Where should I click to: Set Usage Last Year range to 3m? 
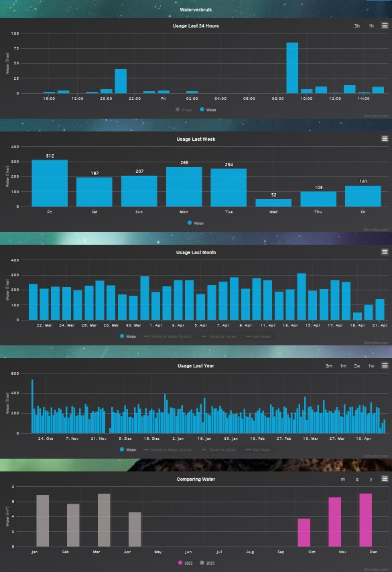329,366
